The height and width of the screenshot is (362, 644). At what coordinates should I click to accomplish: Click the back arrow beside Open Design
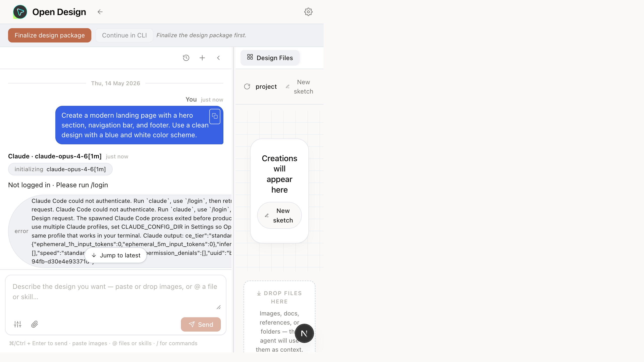tap(100, 12)
